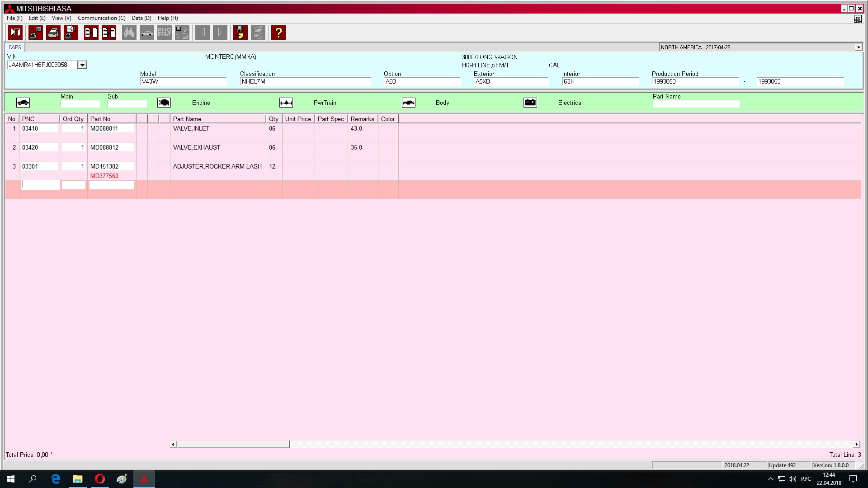
Task: Open print preview with magnifier icon
Action: click(x=71, y=33)
